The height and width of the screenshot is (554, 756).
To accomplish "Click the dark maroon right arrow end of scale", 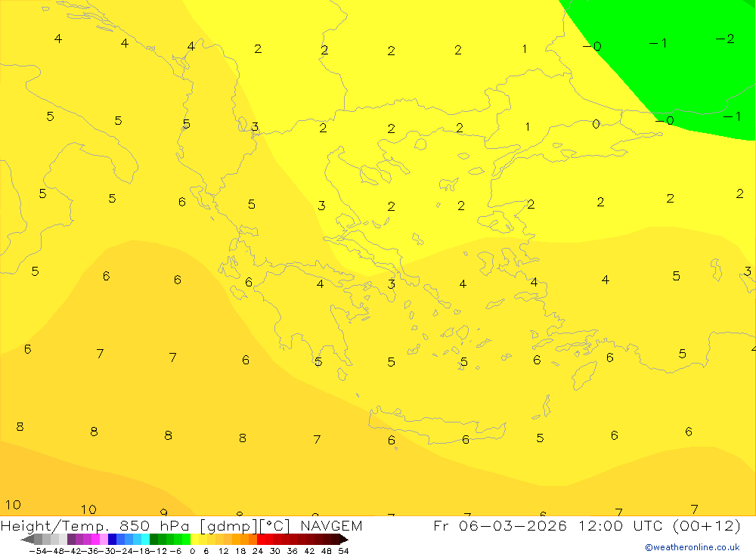I will pyautogui.click(x=344, y=540).
